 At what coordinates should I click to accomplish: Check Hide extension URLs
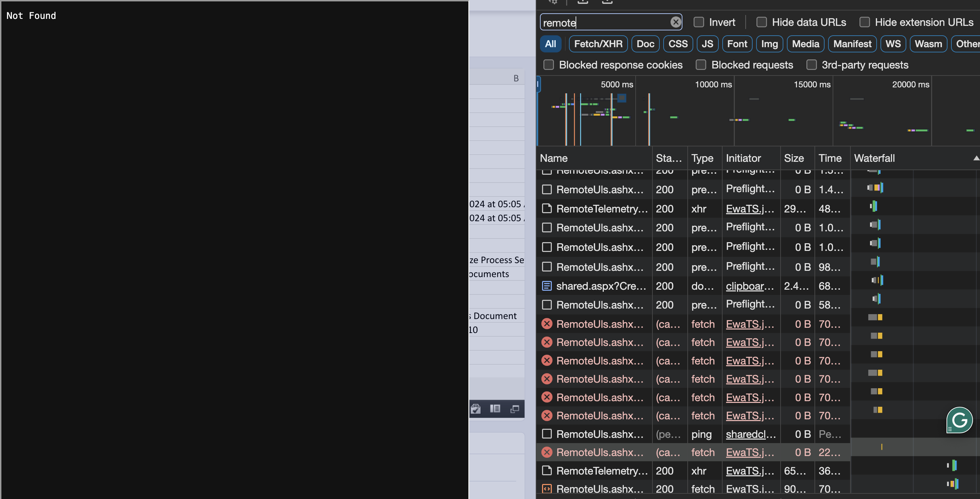(865, 22)
